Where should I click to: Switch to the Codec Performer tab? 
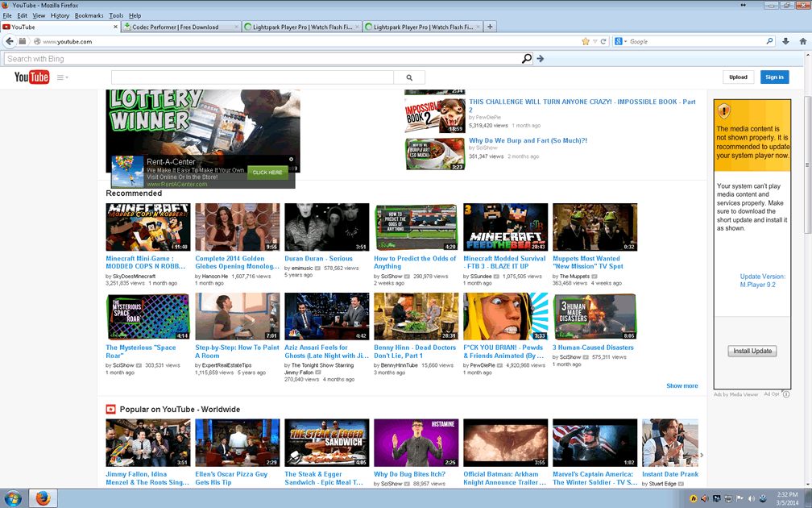pyautogui.click(x=180, y=27)
